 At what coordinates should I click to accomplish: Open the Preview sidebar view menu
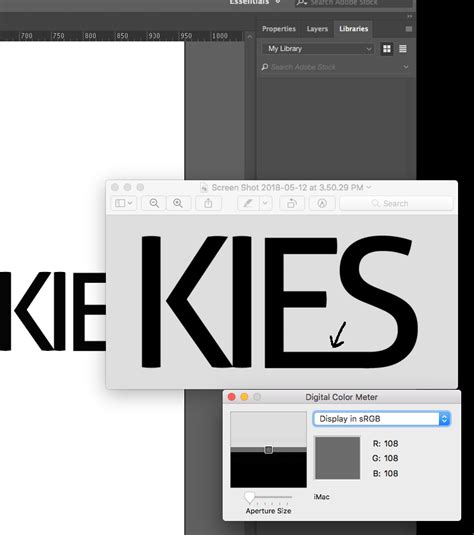coord(124,203)
